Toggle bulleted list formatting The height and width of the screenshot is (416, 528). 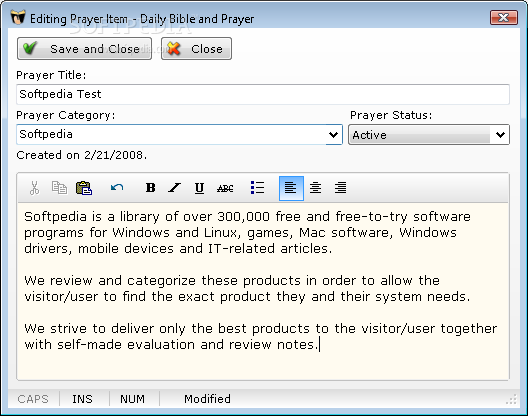[258, 188]
